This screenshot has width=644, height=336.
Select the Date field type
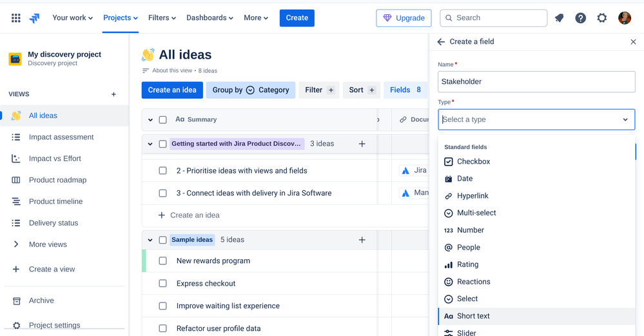536,179
